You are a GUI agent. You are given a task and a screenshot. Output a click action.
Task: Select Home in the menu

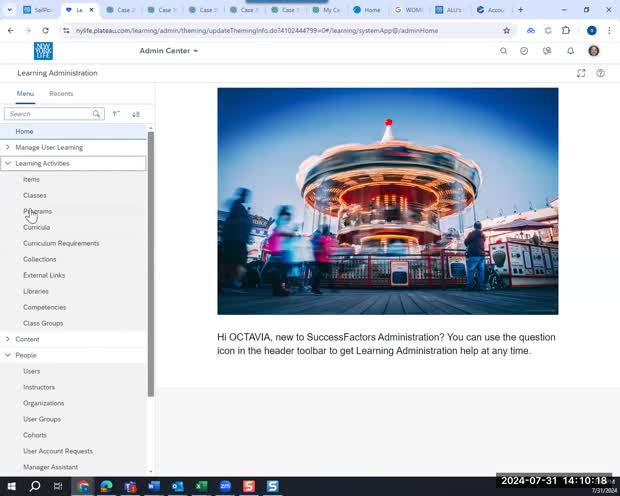click(73, 131)
